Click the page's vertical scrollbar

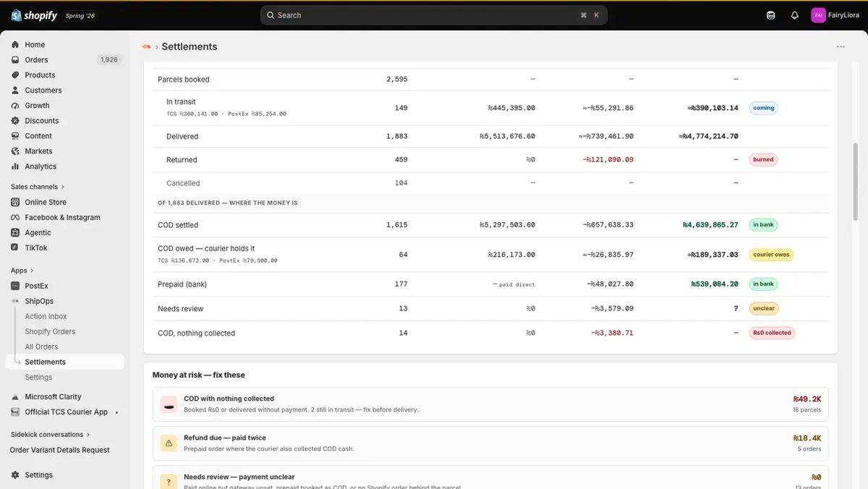pos(856,181)
